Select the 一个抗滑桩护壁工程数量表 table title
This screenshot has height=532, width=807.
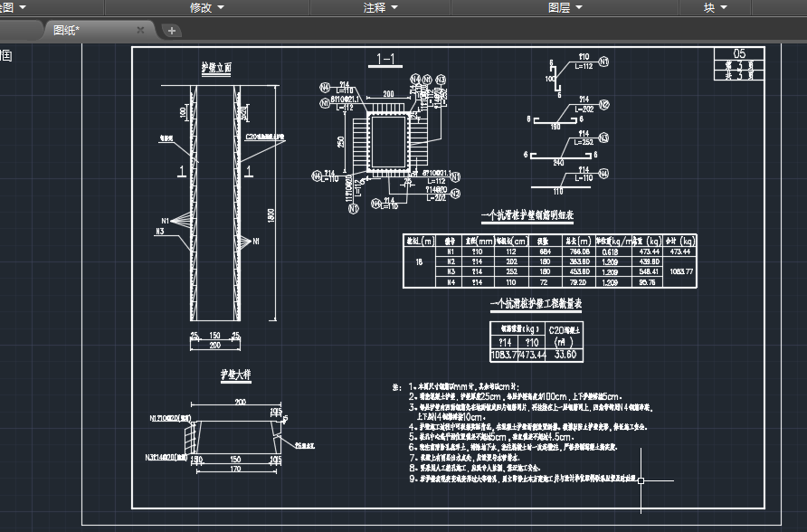click(536, 304)
